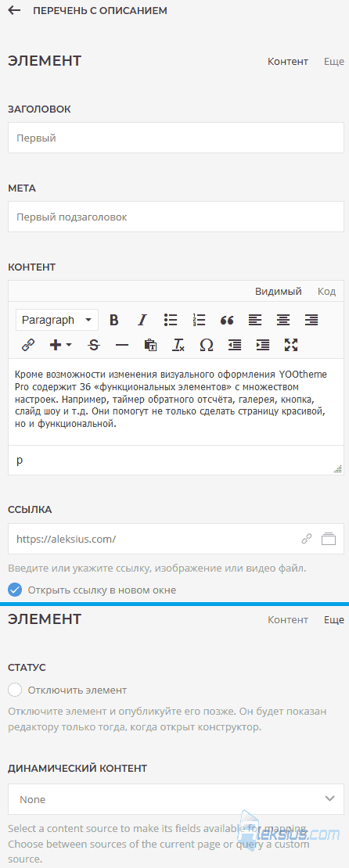Click the link picker icon in Ссылка field
349x868 pixels.
pyautogui.click(x=306, y=539)
